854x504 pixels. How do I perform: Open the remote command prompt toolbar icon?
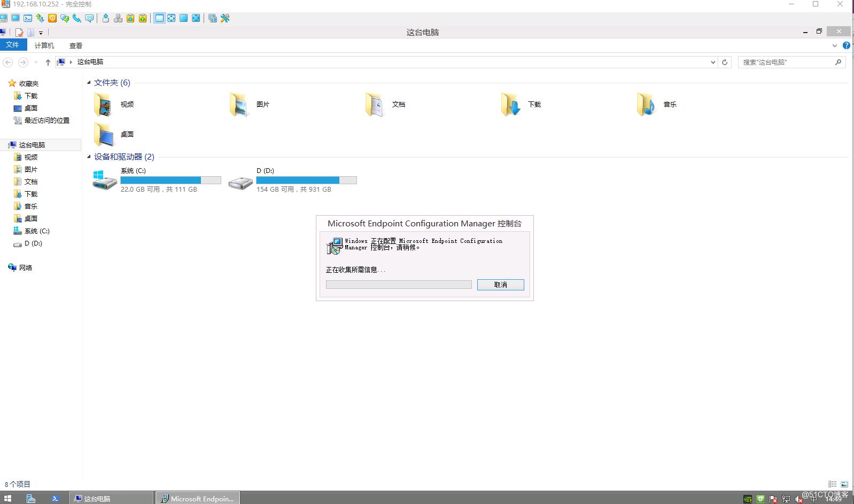click(x=28, y=18)
